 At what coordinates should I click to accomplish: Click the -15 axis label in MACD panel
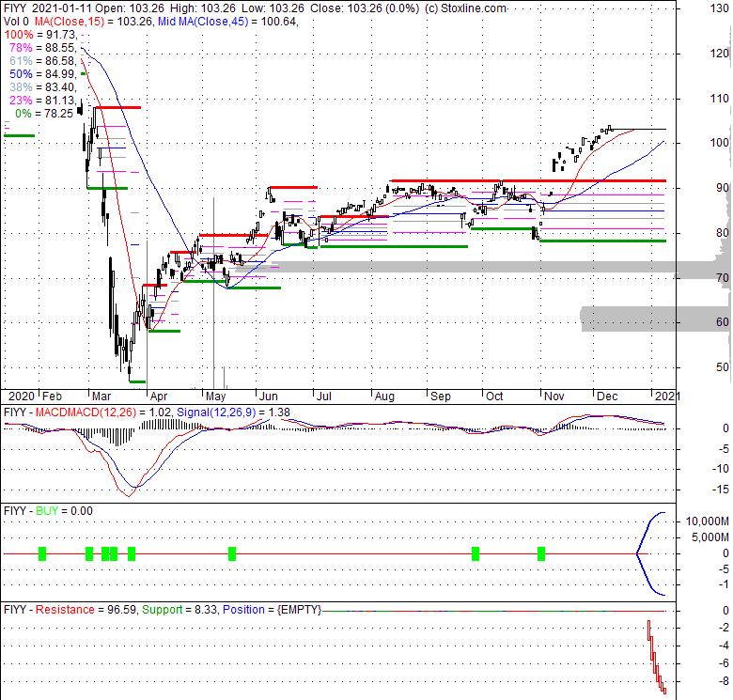click(723, 490)
